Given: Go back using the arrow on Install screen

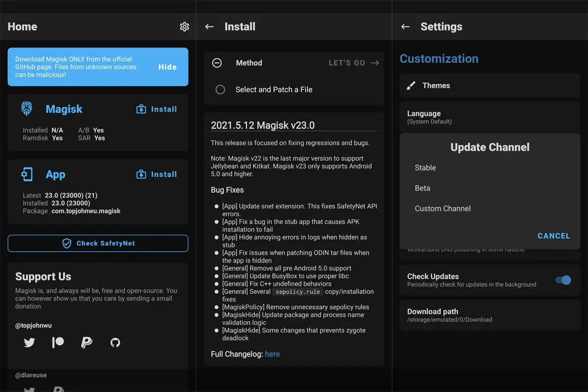Looking at the screenshot, I should 209,26.
